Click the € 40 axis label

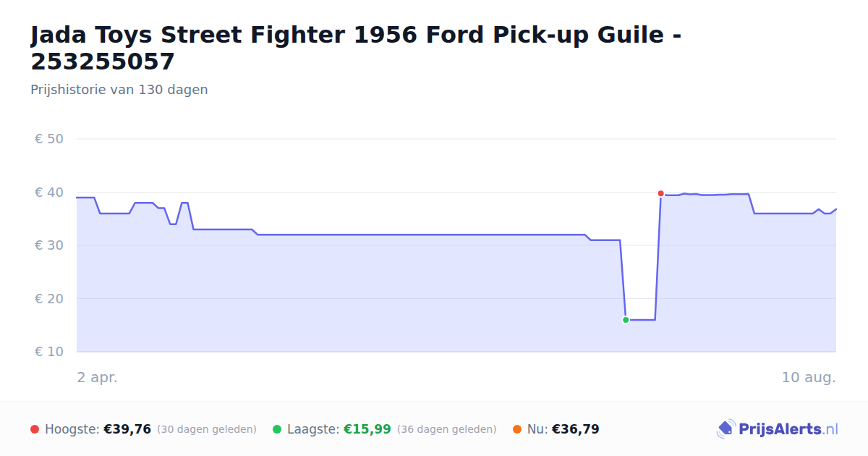click(49, 193)
